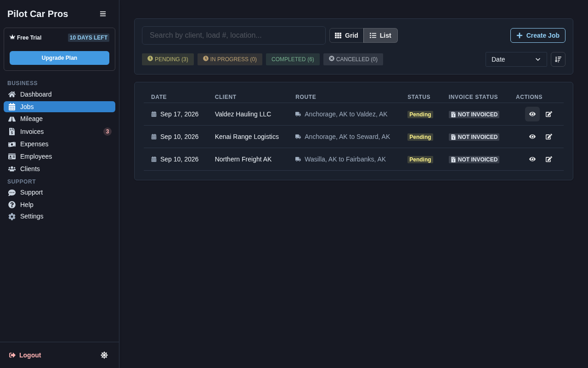Image resolution: width=588 pixels, height=368 pixels.
Task: Click the 10 DAYS LEFT badge
Action: (x=89, y=38)
